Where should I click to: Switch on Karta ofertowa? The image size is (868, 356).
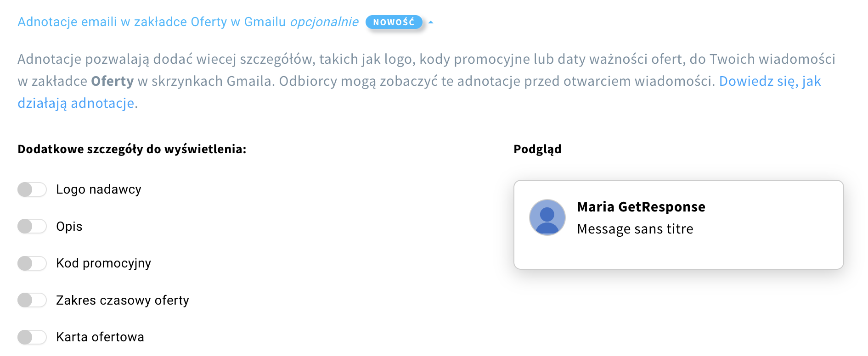pos(32,337)
